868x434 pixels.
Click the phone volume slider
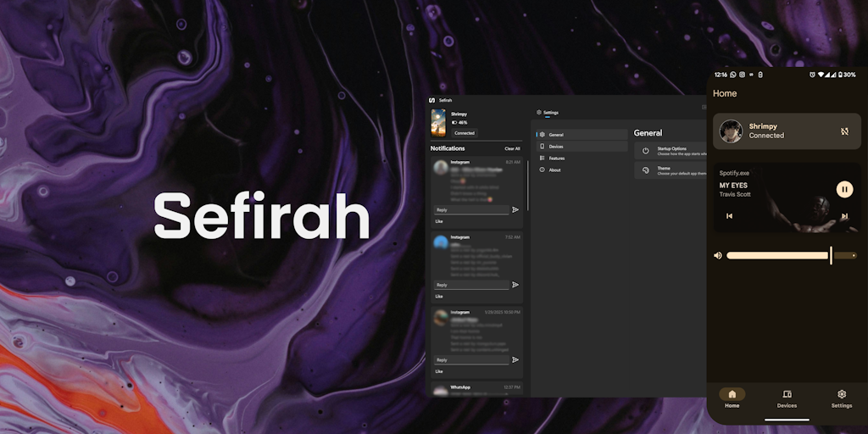(x=792, y=256)
